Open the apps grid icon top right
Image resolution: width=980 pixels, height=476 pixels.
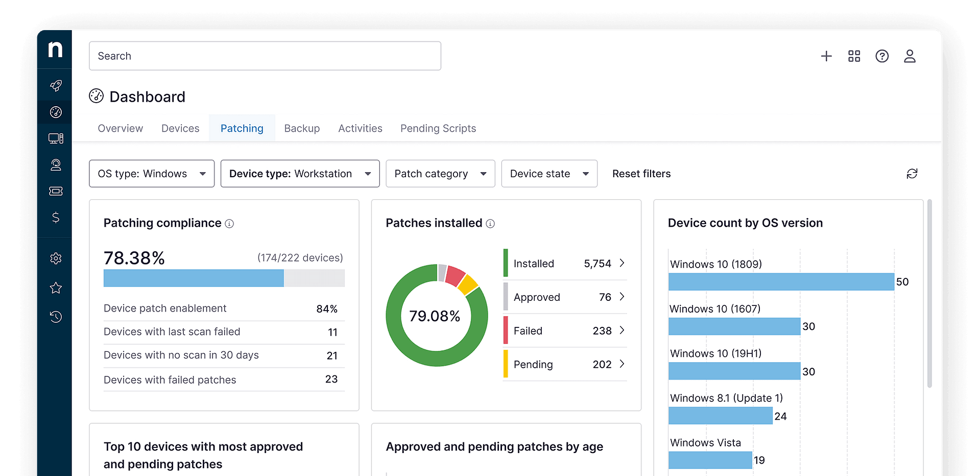point(854,56)
